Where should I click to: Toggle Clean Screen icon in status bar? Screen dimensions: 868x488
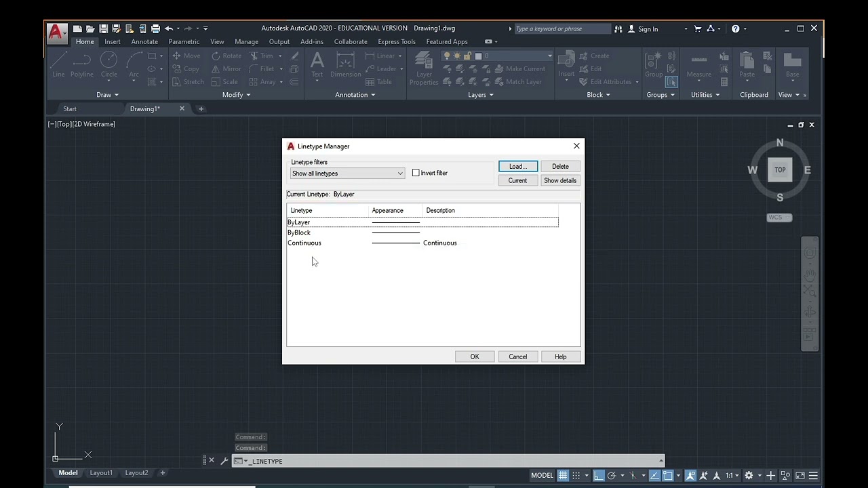800,476
